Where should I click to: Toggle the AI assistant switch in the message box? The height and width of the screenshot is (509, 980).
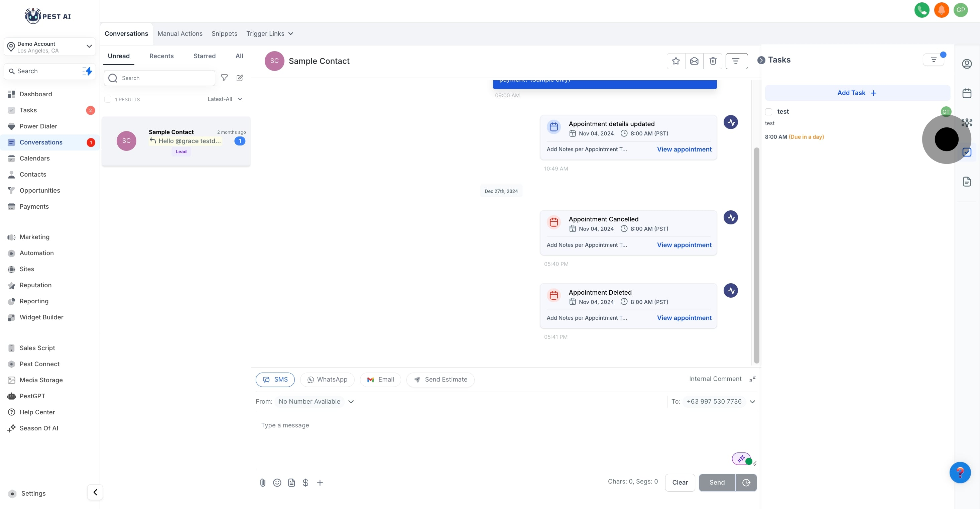[742, 459]
